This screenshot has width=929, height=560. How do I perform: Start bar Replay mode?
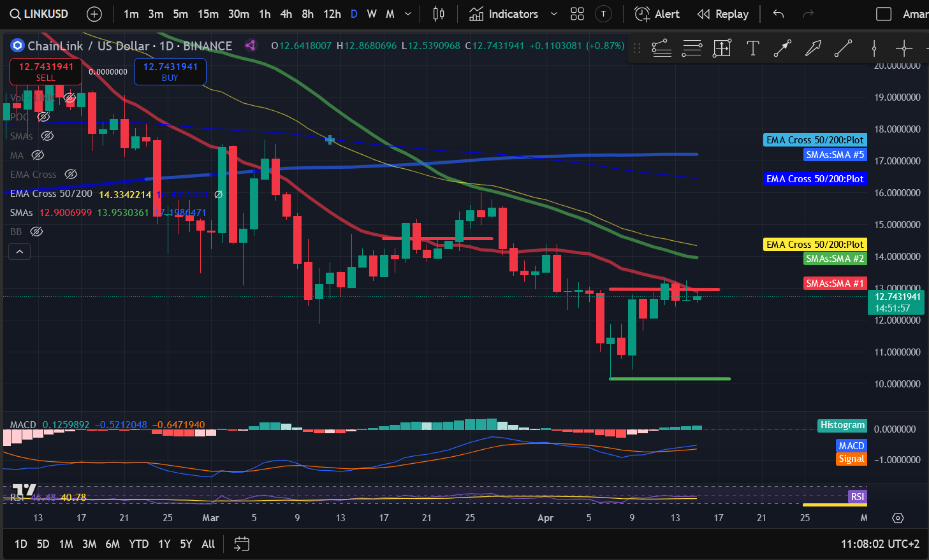tap(722, 14)
